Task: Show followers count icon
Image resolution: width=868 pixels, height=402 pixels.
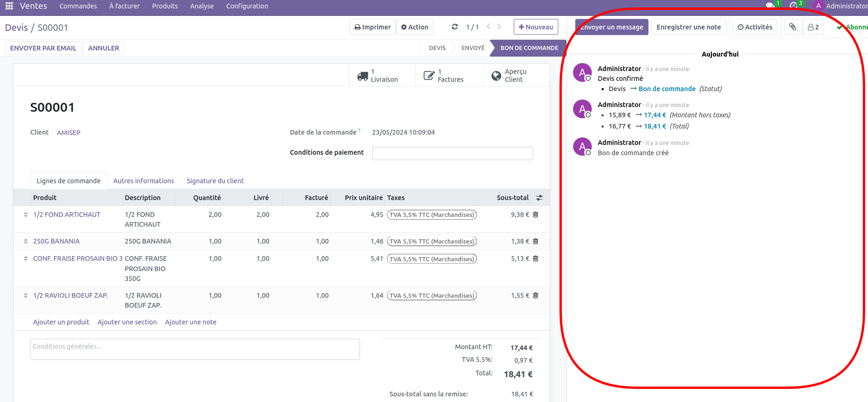Action: tap(813, 27)
